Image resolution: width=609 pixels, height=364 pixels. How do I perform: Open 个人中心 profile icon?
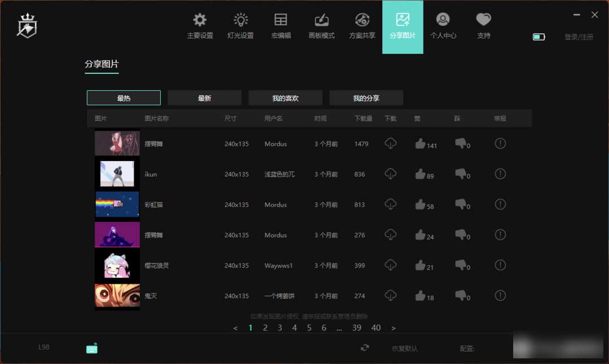pos(443,19)
